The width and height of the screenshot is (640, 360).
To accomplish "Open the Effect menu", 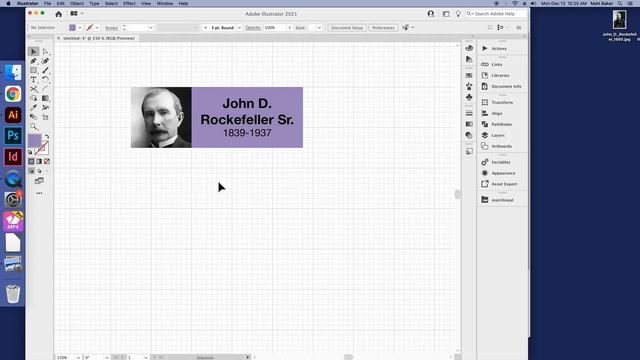I will pyautogui.click(x=129, y=3).
